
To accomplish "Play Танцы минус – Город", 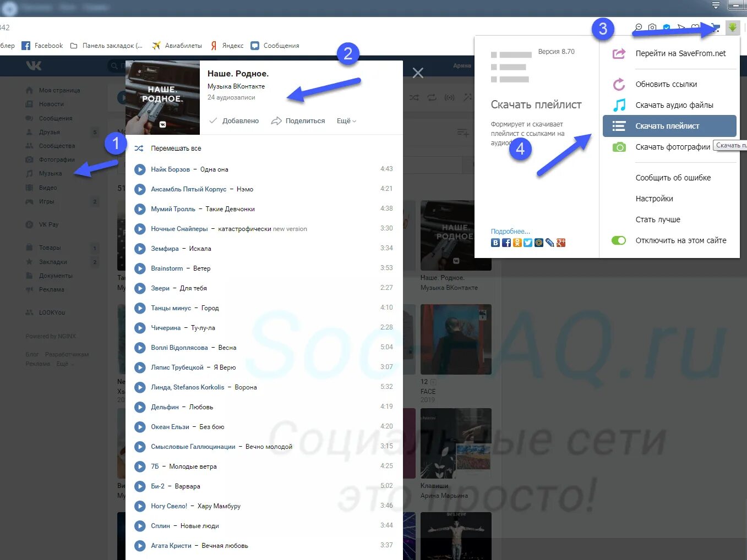I will click(140, 308).
